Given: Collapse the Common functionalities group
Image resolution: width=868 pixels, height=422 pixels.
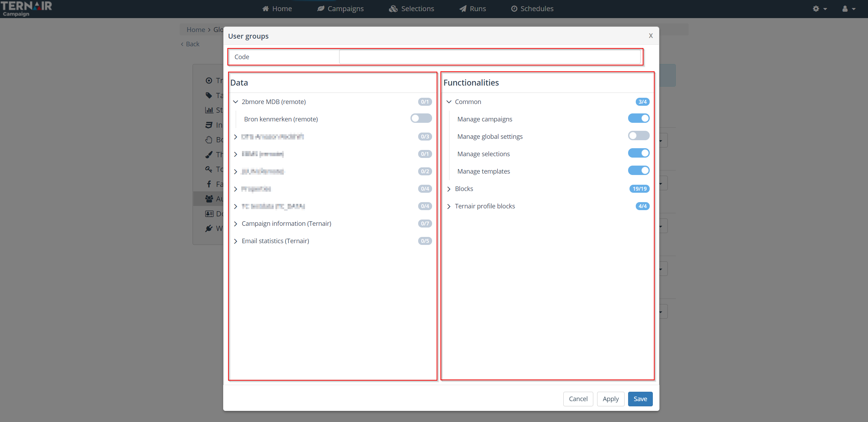Looking at the screenshot, I should [449, 102].
